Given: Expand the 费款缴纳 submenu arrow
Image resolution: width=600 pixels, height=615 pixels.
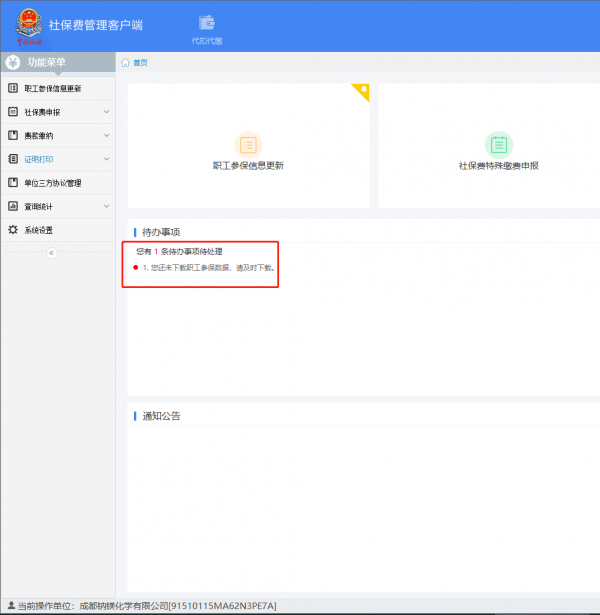Looking at the screenshot, I should click(x=106, y=136).
